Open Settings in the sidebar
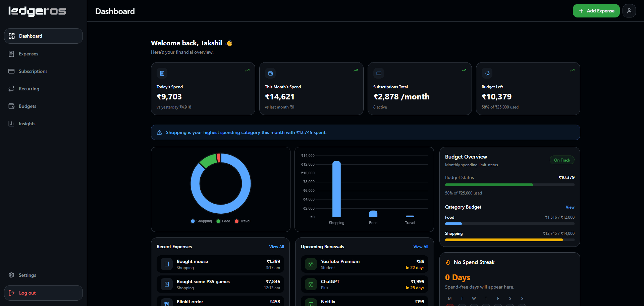The height and width of the screenshot is (306, 644). pyautogui.click(x=43, y=275)
